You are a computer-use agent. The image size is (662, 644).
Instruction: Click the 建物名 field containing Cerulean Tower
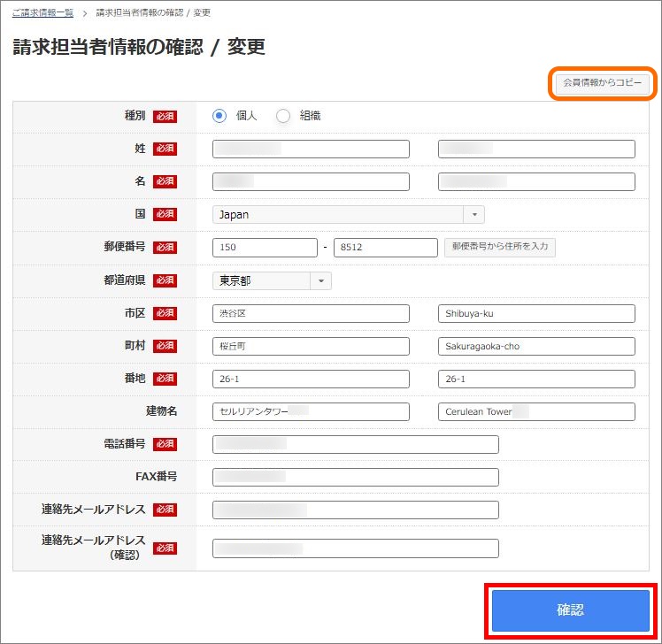coord(536,412)
